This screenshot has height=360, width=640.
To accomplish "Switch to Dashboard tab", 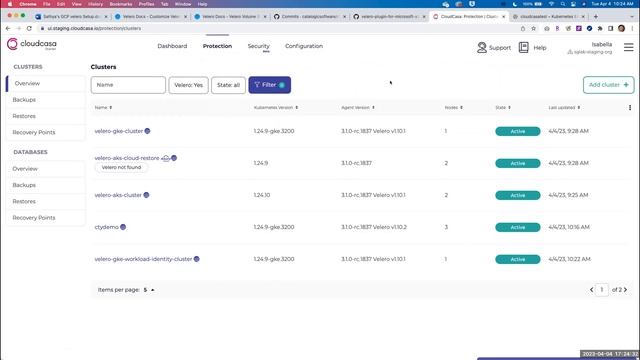I will click(172, 46).
